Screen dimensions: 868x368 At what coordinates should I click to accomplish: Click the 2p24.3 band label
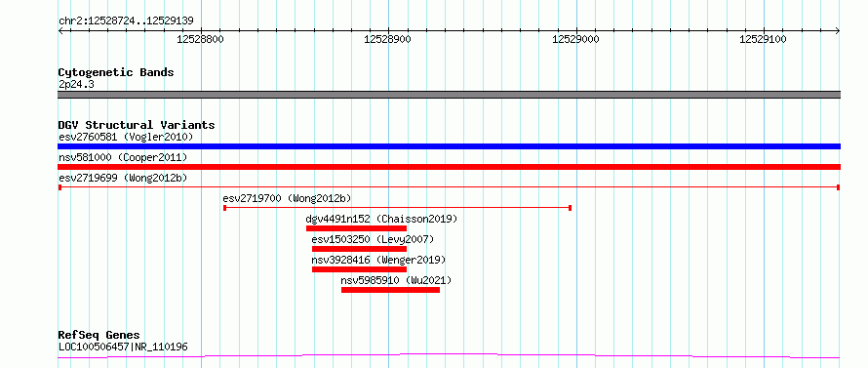pyautogui.click(x=76, y=85)
